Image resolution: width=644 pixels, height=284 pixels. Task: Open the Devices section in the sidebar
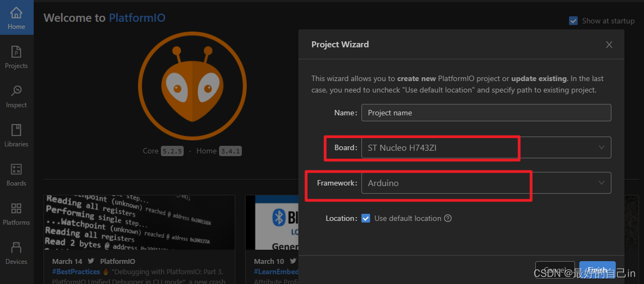tap(16, 253)
